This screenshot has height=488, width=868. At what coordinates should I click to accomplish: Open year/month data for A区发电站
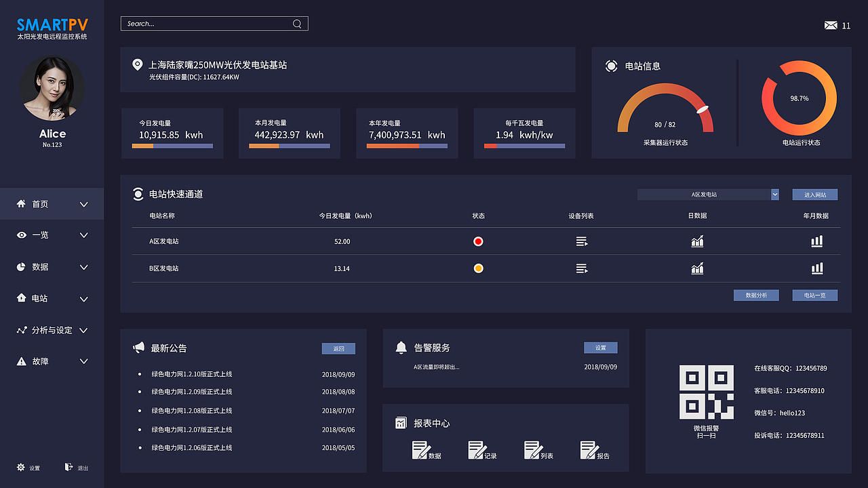[x=816, y=241]
